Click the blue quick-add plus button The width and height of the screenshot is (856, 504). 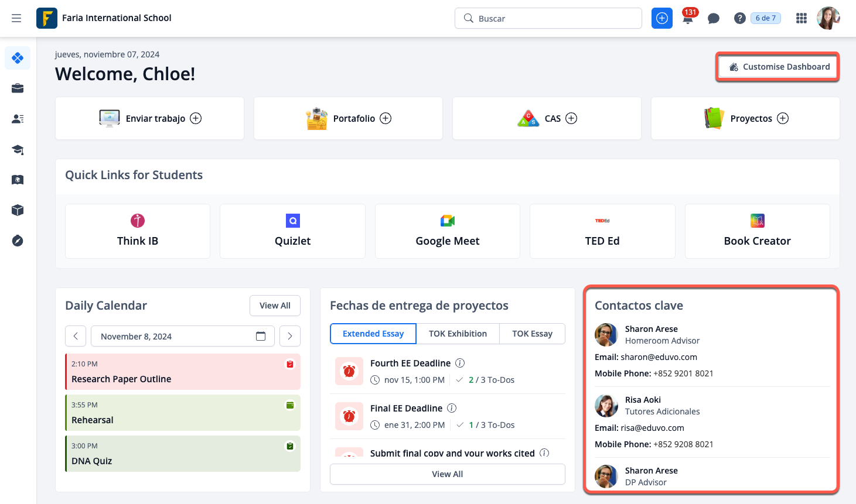tap(661, 18)
